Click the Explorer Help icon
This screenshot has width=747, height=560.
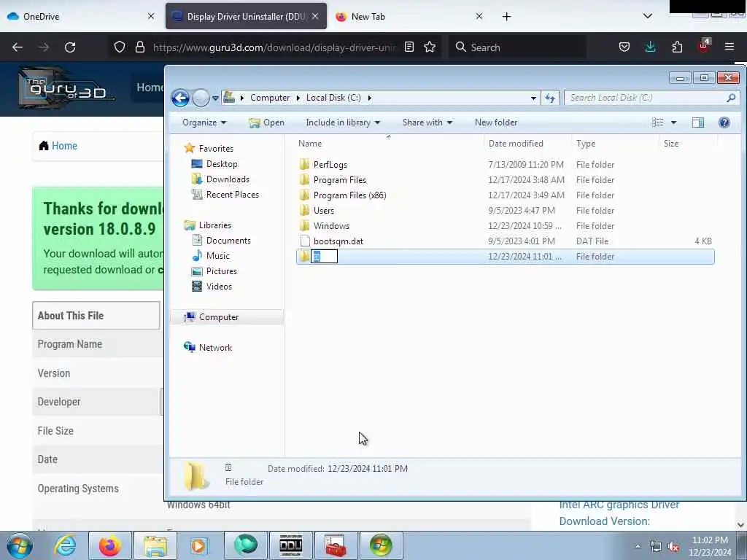click(x=724, y=122)
